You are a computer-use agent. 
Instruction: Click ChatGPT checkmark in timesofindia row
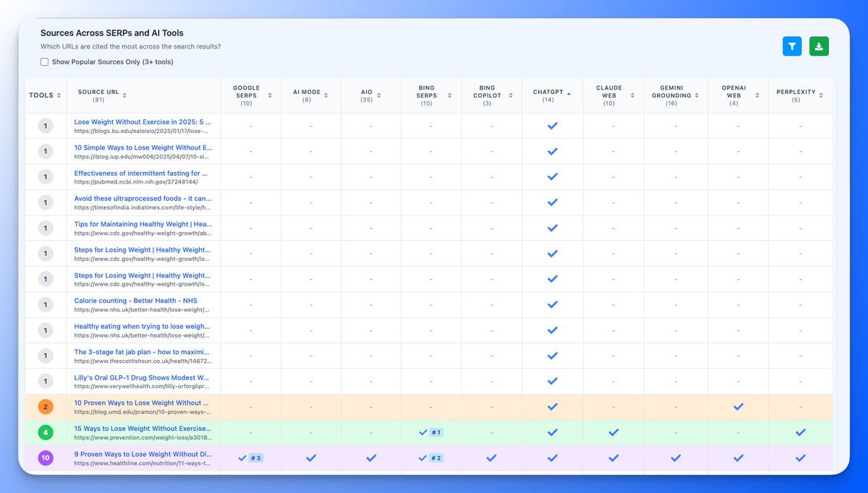tap(553, 202)
